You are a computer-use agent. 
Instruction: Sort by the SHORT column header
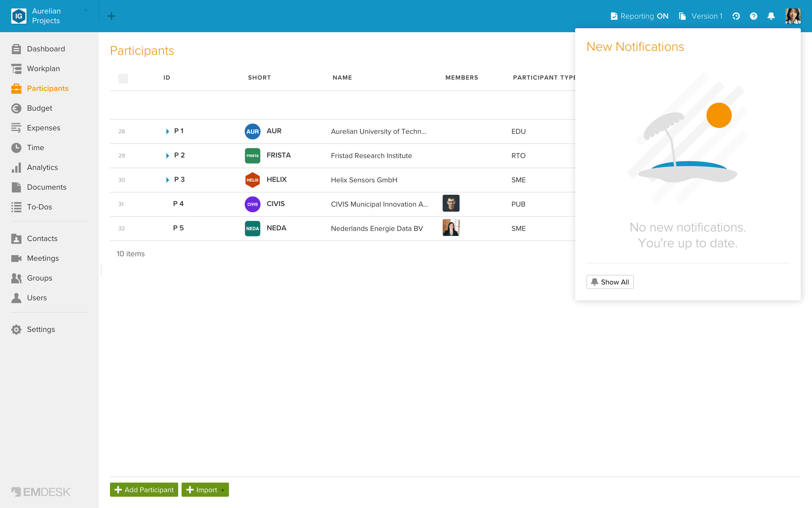pos(259,78)
